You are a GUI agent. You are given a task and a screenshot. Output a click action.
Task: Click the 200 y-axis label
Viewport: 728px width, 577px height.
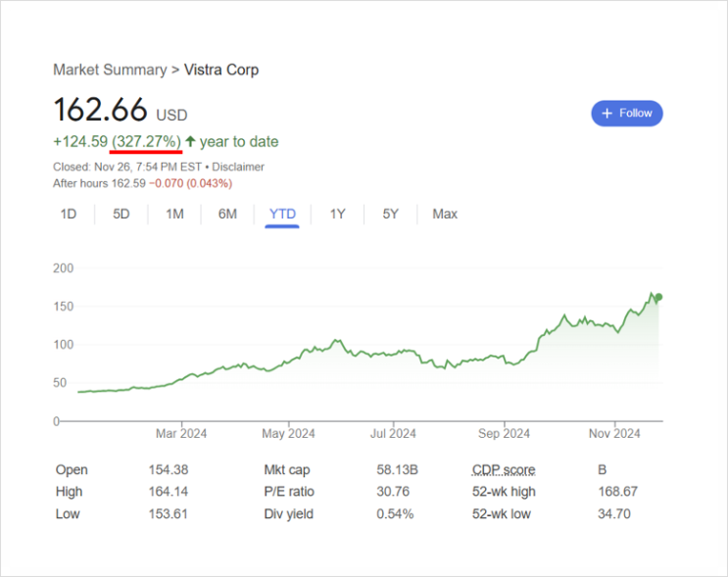click(63, 268)
